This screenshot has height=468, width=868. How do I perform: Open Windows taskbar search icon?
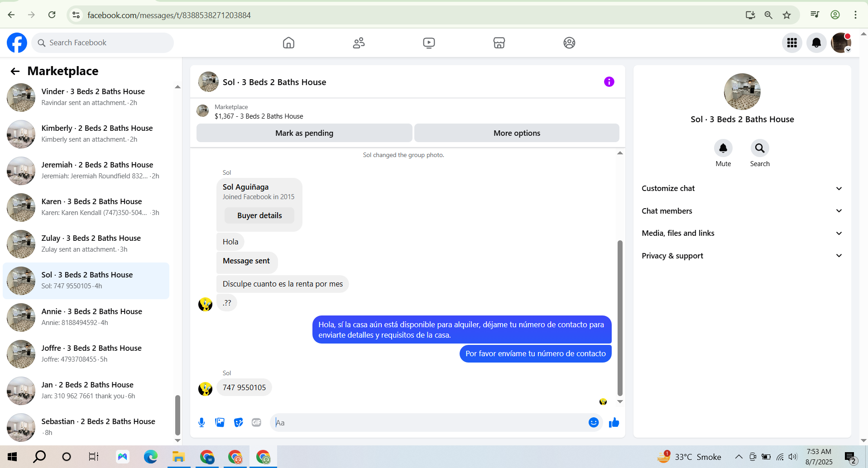(x=39, y=457)
